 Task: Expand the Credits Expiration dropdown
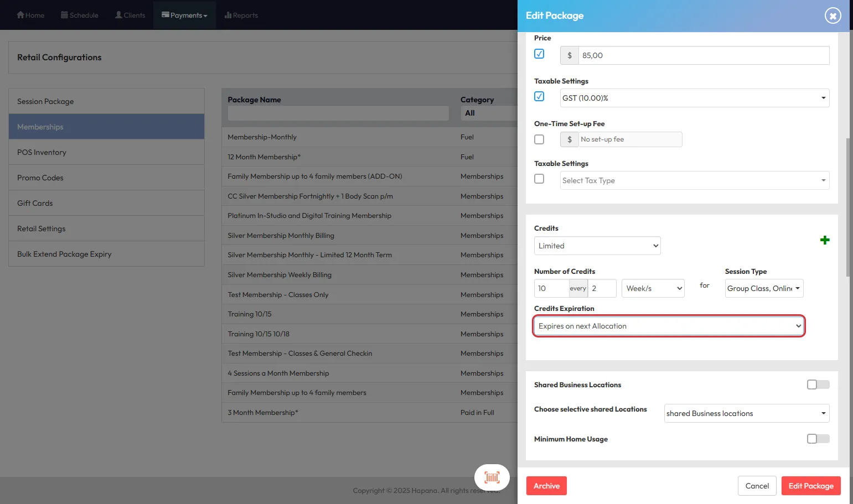click(669, 326)
